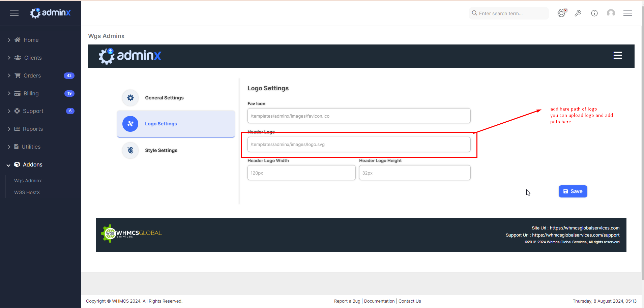Open the user profile avatar icon
Image resolution: width=644 pixels, height=308 pixels.
611,13
